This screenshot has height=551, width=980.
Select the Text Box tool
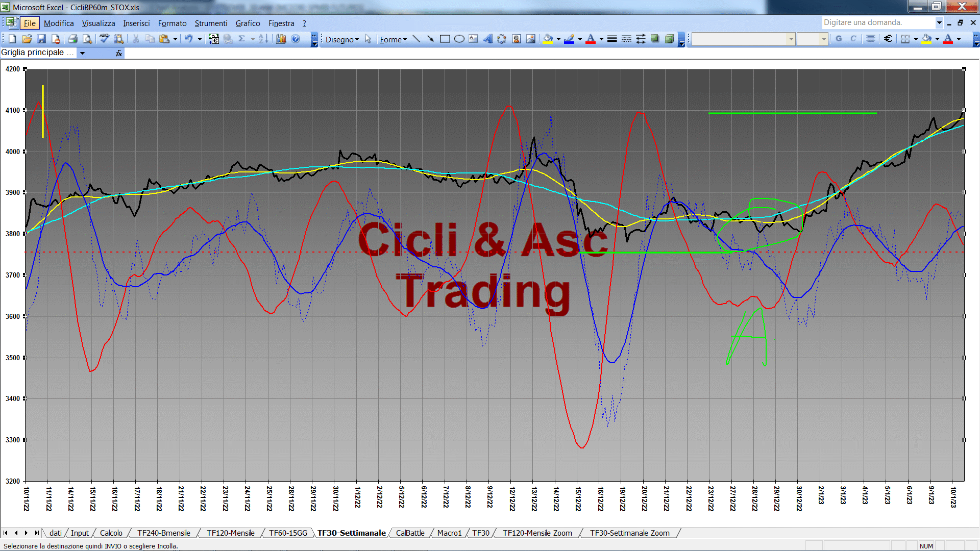click(x=474, y=39)
